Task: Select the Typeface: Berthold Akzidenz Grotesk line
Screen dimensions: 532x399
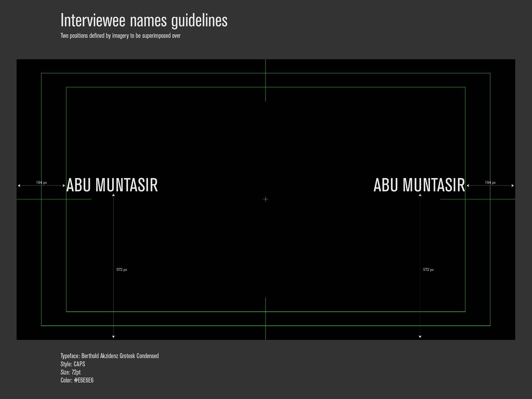Action: pos(110,356)
